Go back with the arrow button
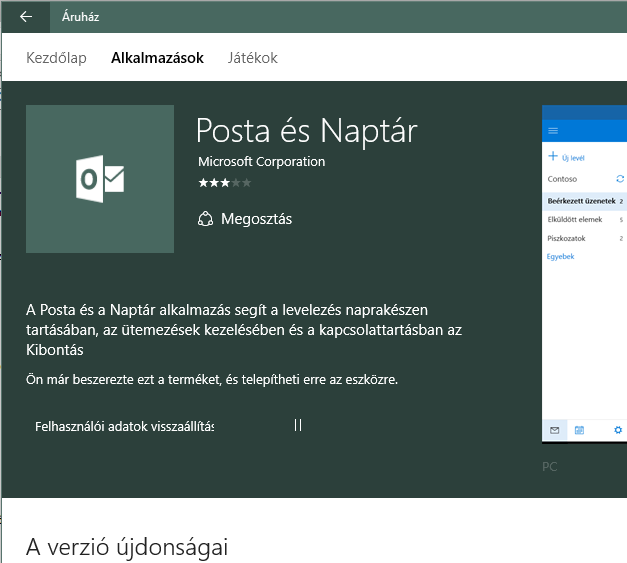Screen dimensions: 627x563 26,17
